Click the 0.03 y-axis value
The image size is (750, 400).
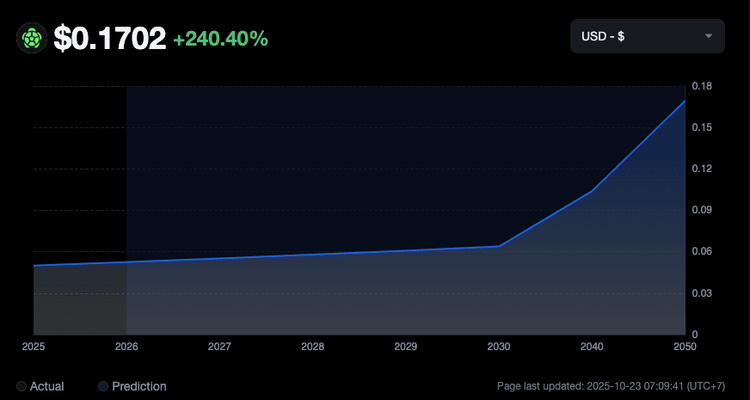tap(702, 293)
